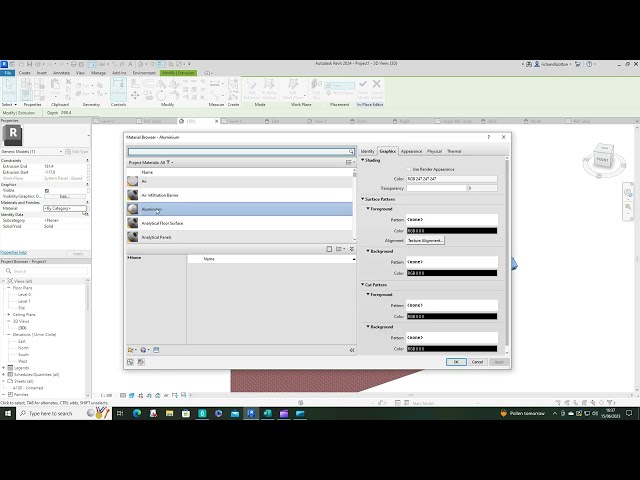The image size is (640, 480).
Task: Click the first icon below the library toolbar
Action: 130,362
